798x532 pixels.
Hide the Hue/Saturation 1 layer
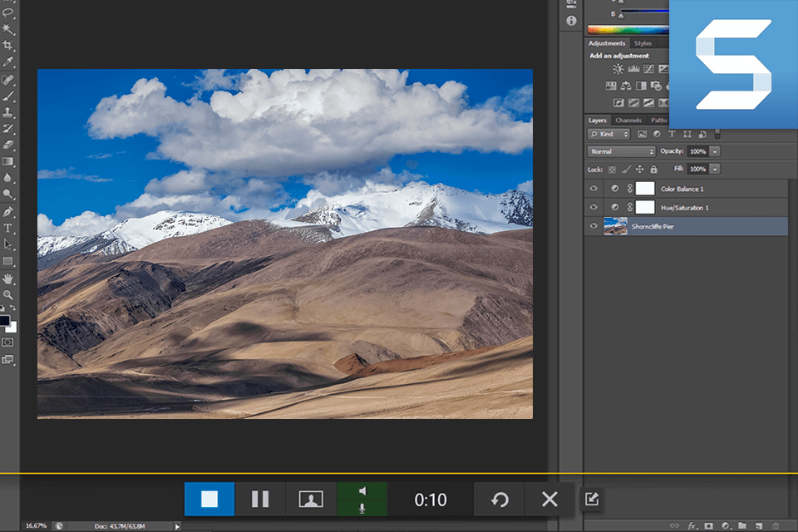[594, 207]
